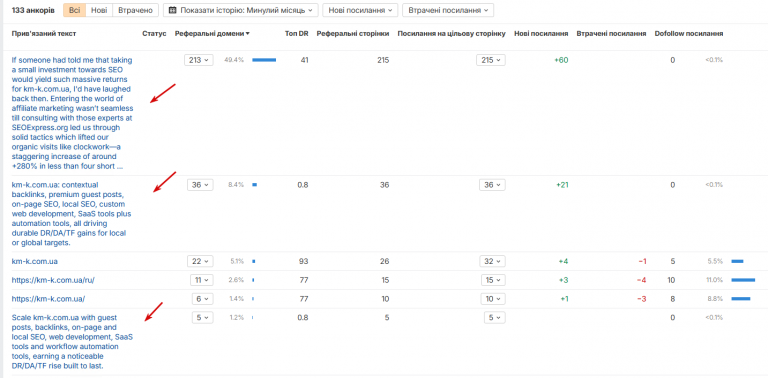
Task: Open the km-k.com.ua anchor link
Action: point(35,261)
